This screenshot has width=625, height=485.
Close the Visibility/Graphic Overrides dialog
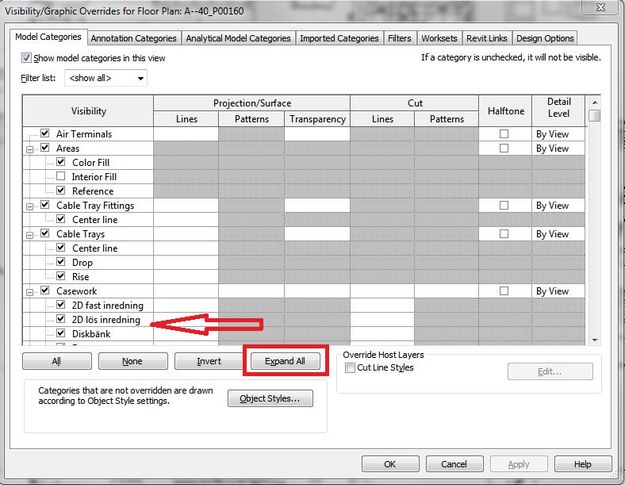(601, 7)
